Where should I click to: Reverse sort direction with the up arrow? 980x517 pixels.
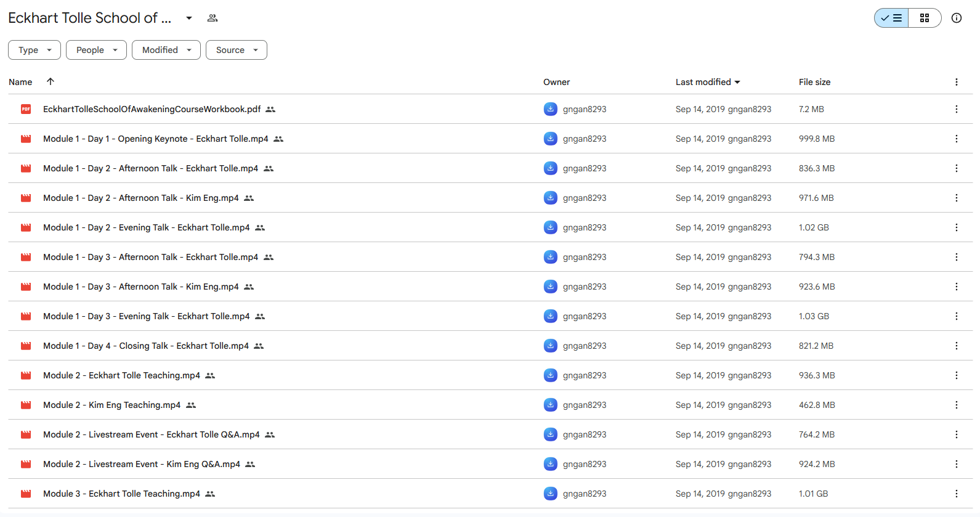click(51, 81)
